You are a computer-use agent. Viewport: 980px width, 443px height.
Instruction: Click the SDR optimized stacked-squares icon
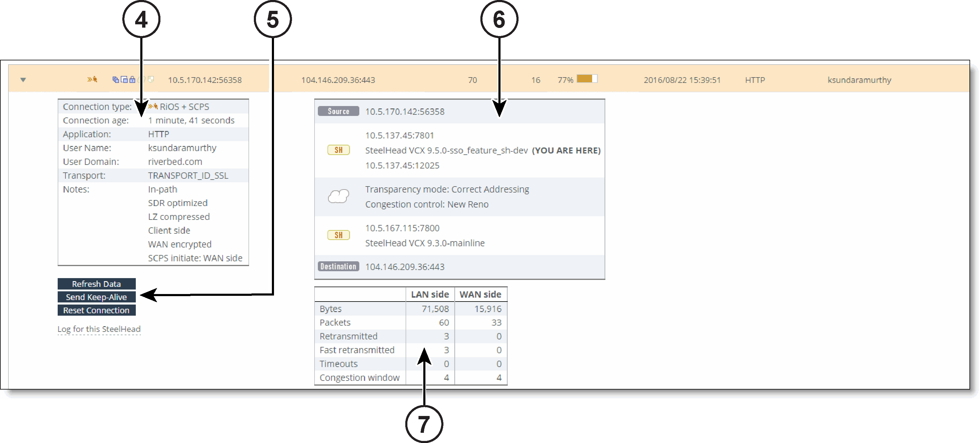coord(115,80)
